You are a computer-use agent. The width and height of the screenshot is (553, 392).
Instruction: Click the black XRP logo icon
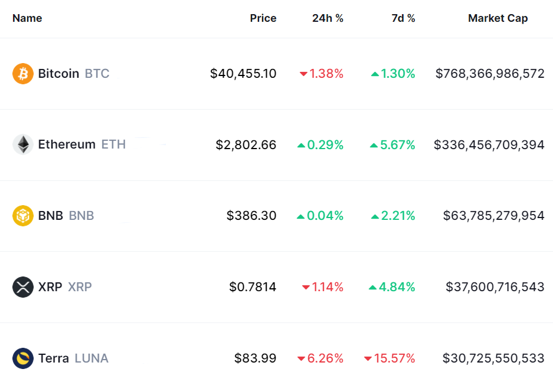23,287
